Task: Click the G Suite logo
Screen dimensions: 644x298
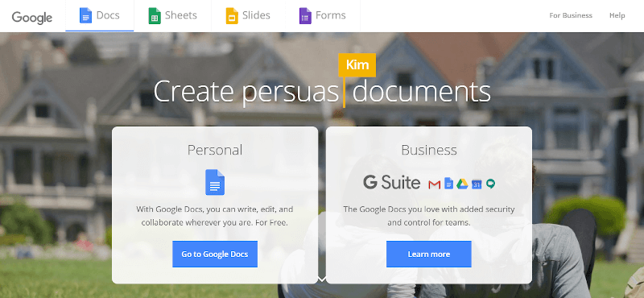Action: 391,183
